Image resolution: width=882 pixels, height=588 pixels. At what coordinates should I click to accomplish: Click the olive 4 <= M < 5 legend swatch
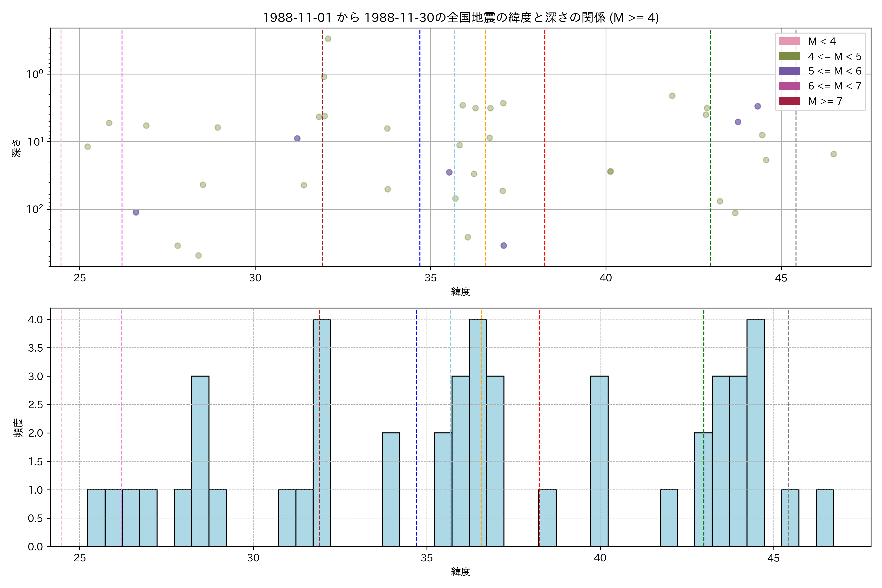click(789, 56)
